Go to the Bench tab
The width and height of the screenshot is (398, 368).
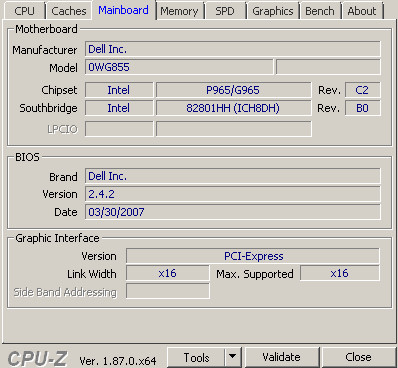(320, 11)
